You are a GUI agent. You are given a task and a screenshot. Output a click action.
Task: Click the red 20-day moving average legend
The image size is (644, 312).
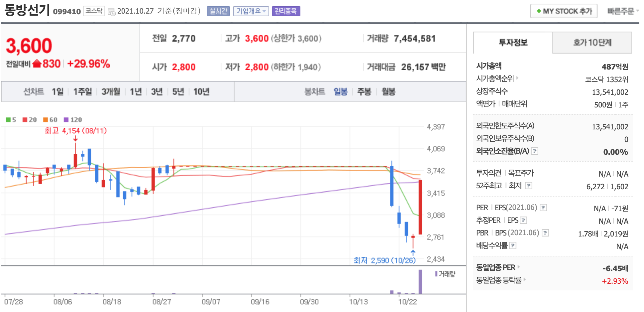coord(30,120)
